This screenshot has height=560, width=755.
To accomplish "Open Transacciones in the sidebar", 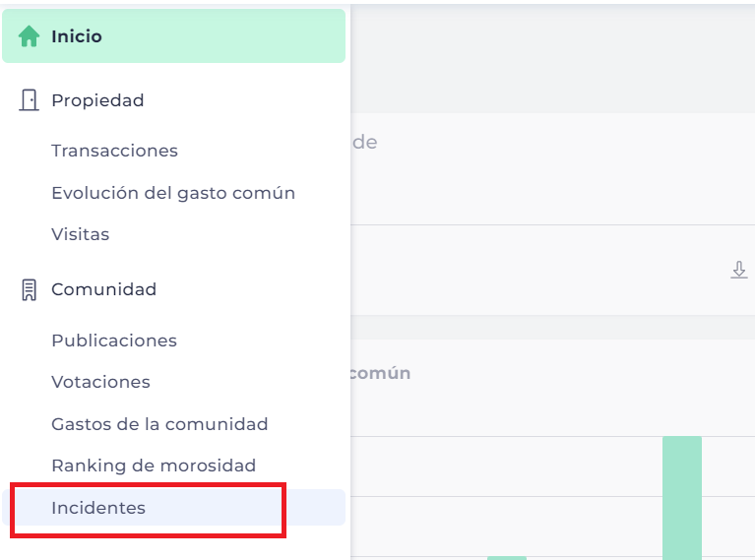I will (x=114, y=151).
